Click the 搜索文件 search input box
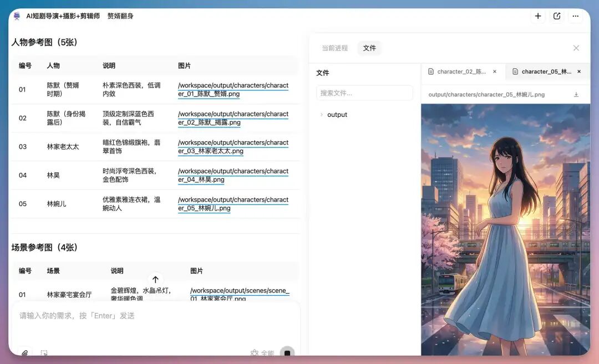599x364 pixels. tap(364, 92)
